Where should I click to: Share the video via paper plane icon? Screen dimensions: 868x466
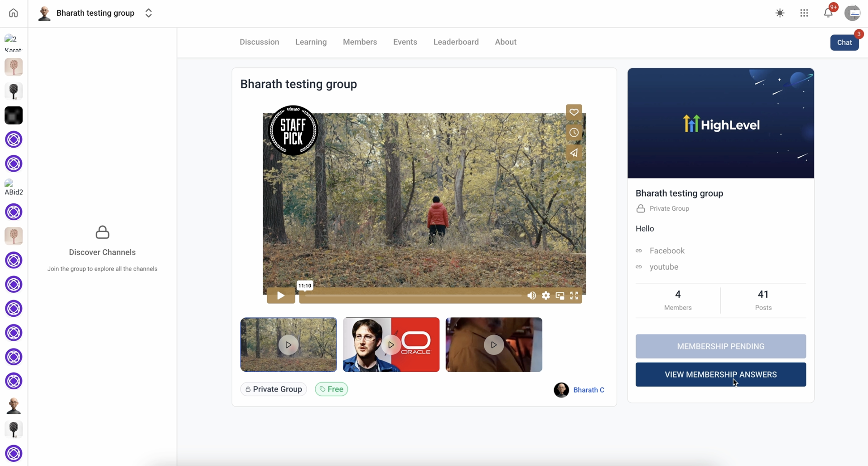(574, 153)
